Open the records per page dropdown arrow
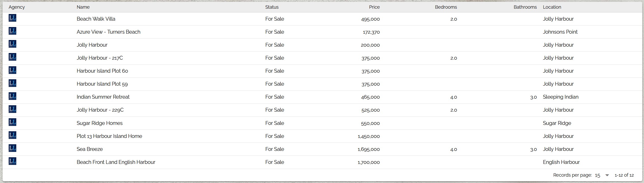This screenshot has width=644, height=183. point(607,175)
